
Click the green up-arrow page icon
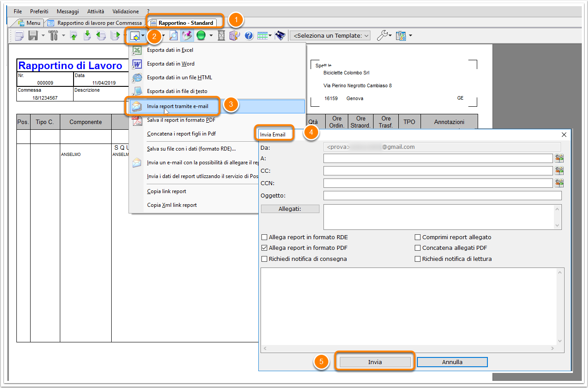(x=74, y=36)
